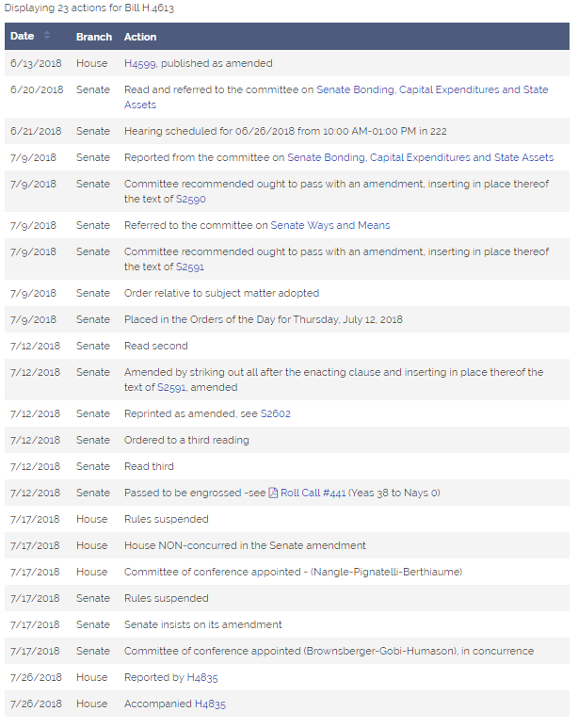Viewport: 578px width, 728px height.
Task: Open the H4835 link in the Reported by row
Action: click(202, 678)
